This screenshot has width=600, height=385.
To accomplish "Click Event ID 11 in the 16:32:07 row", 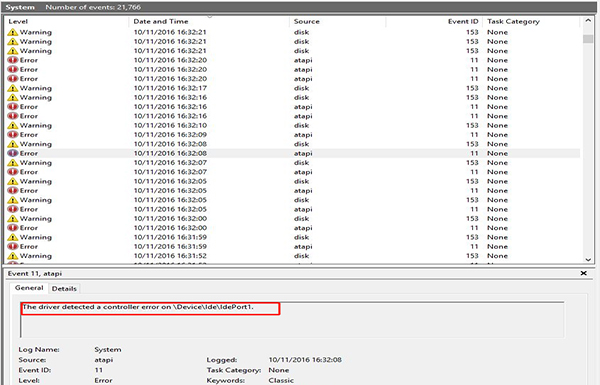I will click(474, 172).
